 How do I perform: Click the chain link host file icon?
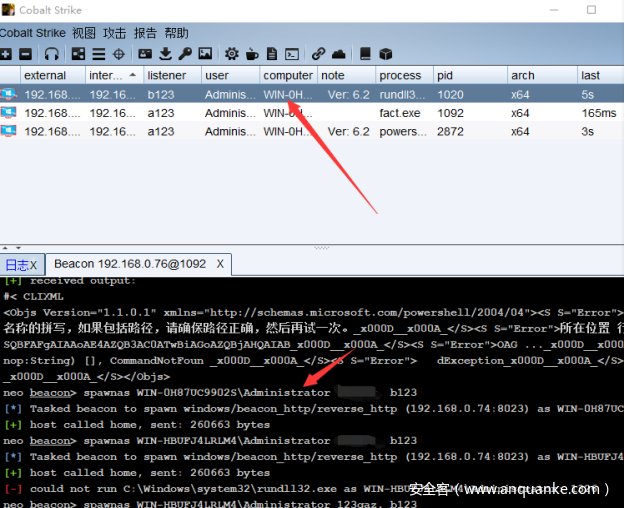pyautogui.click(x=318, y=54)
